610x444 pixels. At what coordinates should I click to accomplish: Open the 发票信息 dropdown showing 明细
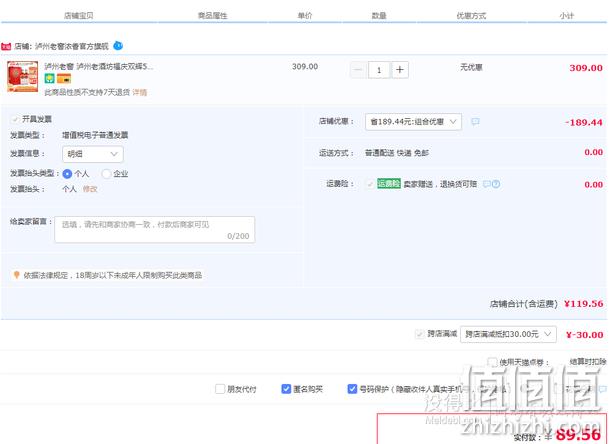93,154
